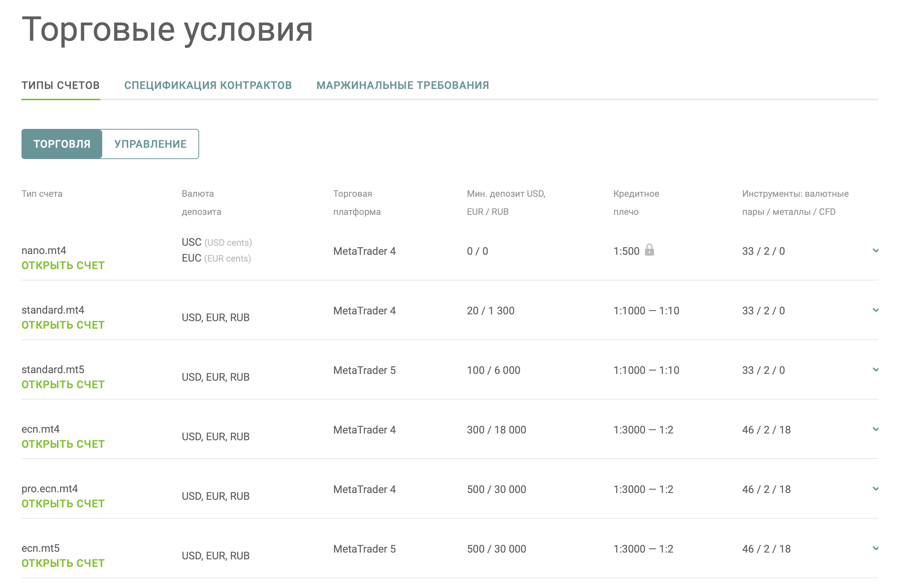This screenshot has width=924, height=588.
Task: Click ОТКРЫТЬ СЧЕТ under ecn.mt5
Action: tap(63, 563)
